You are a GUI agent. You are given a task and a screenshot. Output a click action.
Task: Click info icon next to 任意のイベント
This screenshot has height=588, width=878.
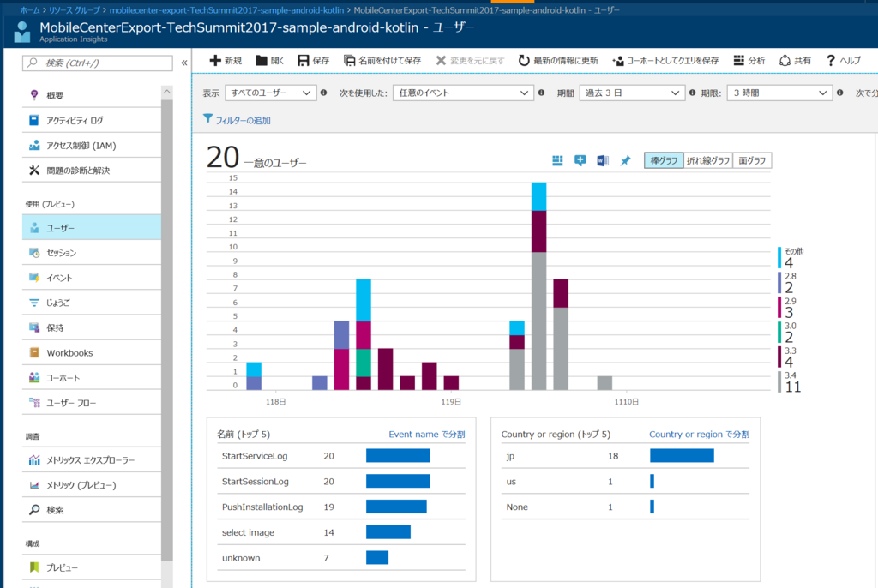[x=541, y=93]
